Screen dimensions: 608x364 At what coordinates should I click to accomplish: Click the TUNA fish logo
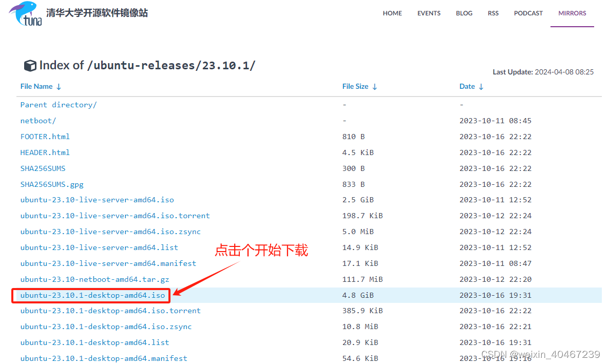(25, 13)
